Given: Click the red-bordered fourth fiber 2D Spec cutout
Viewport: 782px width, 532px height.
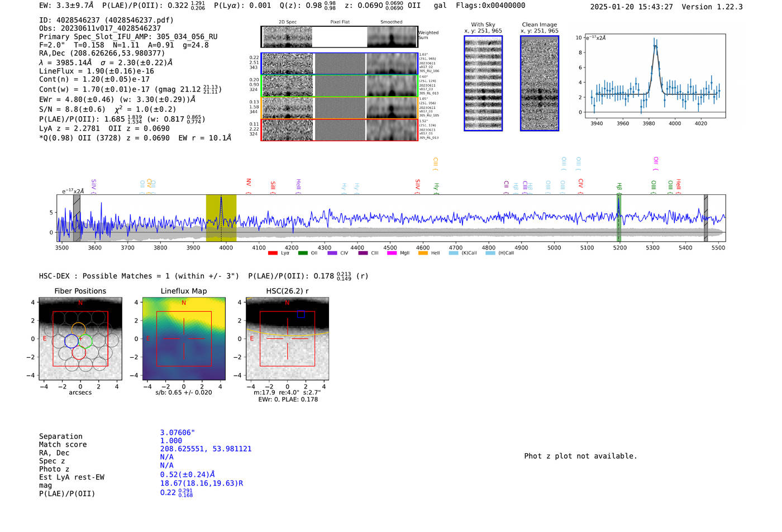Looking at the screenshot, I should [288, 130].
